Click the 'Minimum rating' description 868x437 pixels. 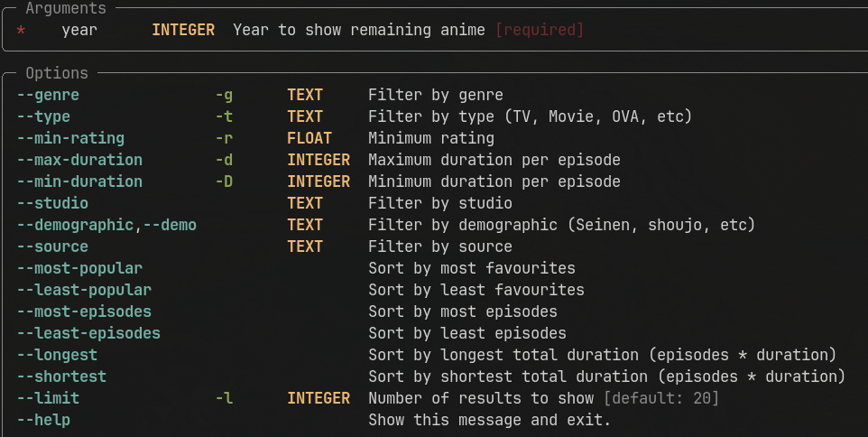[431, 138]
